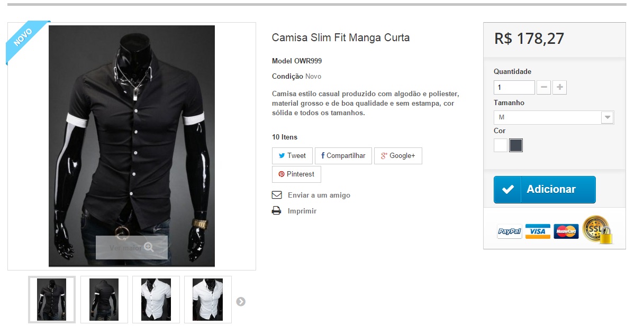Click the Facebook Compartilhar button

click(343, 156)
